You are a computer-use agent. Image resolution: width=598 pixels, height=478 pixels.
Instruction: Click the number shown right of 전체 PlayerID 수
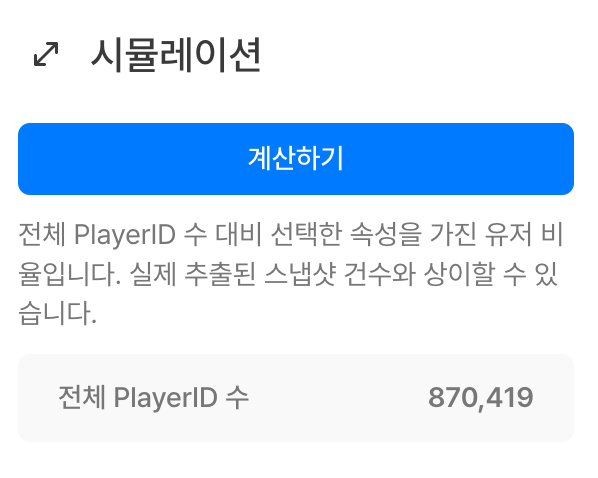click(481, 398)
